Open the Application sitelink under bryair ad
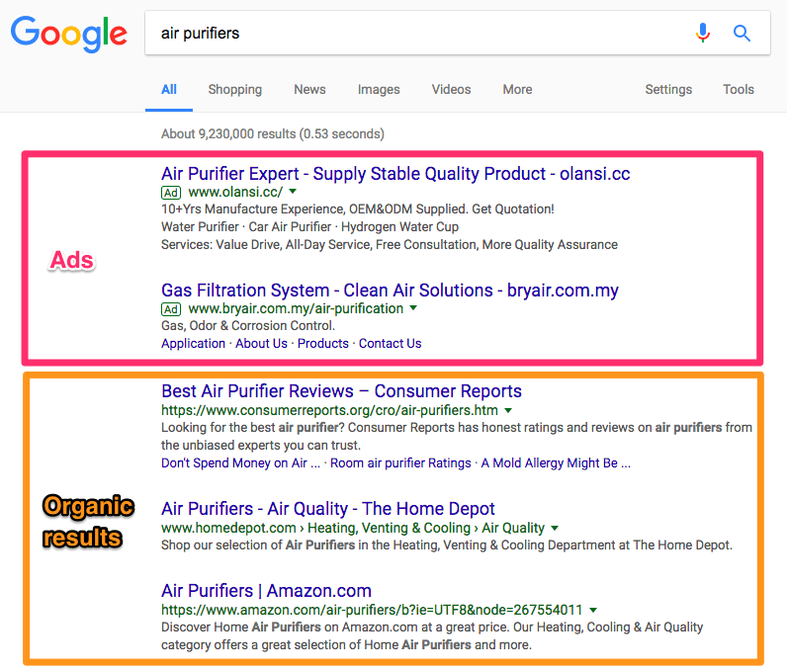This screenshot has width=787, height=672. click(193, 344)
